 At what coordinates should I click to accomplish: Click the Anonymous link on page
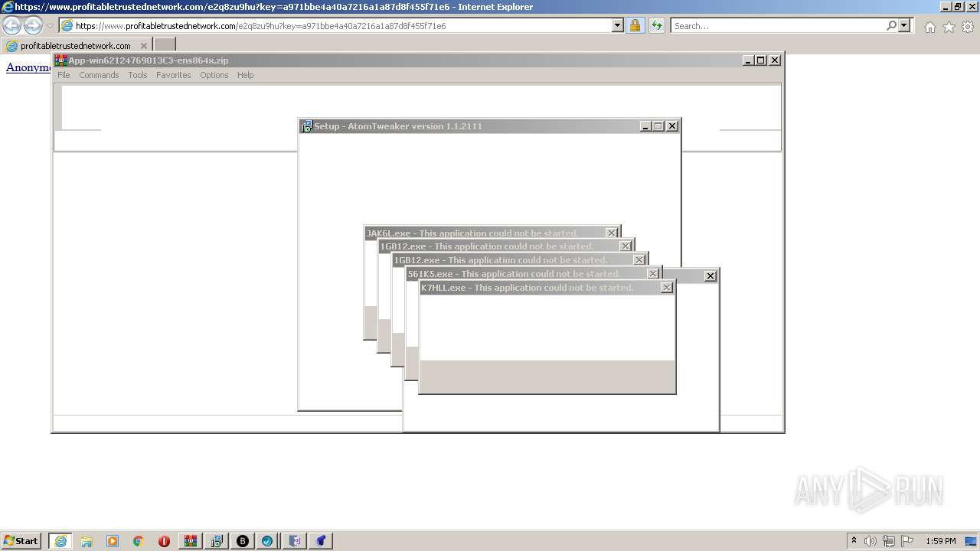[28, 67]
